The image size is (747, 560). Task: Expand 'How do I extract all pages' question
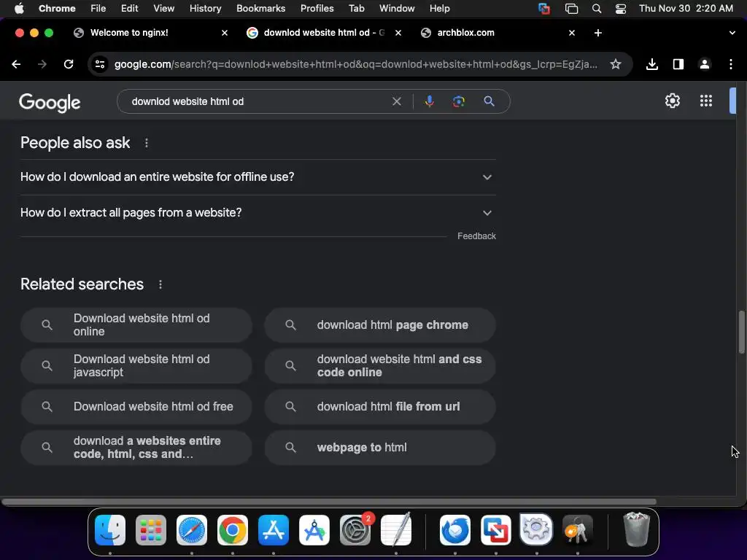click(258, 213)
